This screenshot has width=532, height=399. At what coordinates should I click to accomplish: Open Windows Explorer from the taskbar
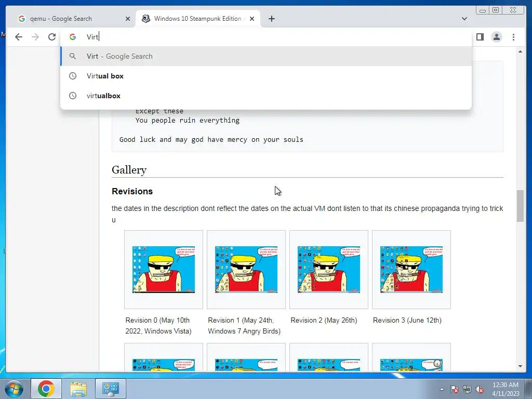pos(79,389)
